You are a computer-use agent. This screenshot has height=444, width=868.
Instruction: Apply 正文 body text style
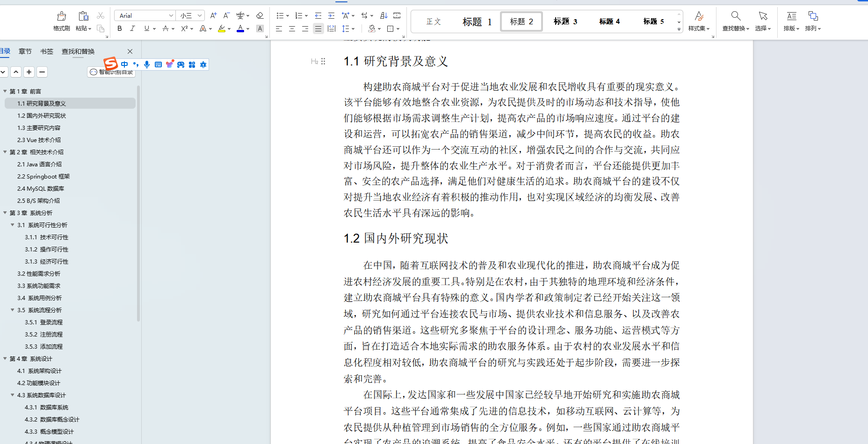[434, 21]
